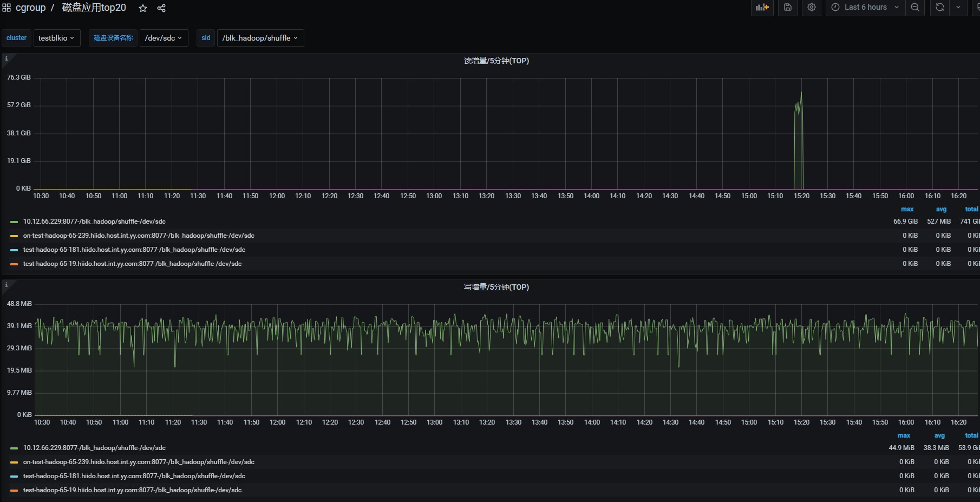Toggle 10.12.66.229 series in read panel legend
Viewport: 980px width, 502px height.
point(94,221)
